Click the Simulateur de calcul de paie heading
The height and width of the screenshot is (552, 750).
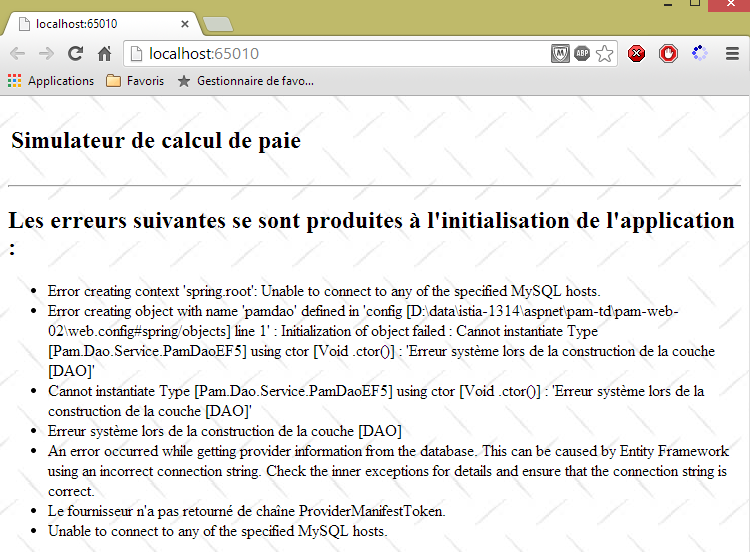[x=156, y=141]
